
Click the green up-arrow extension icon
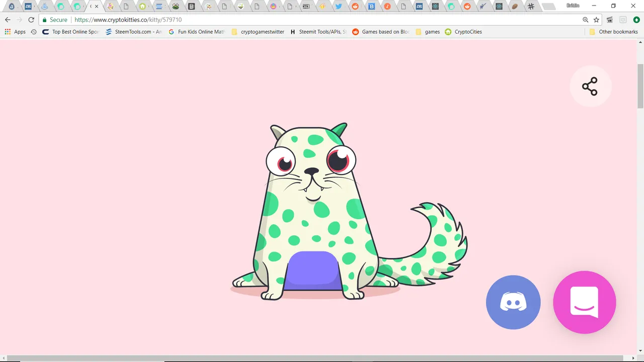coord(636,20)
